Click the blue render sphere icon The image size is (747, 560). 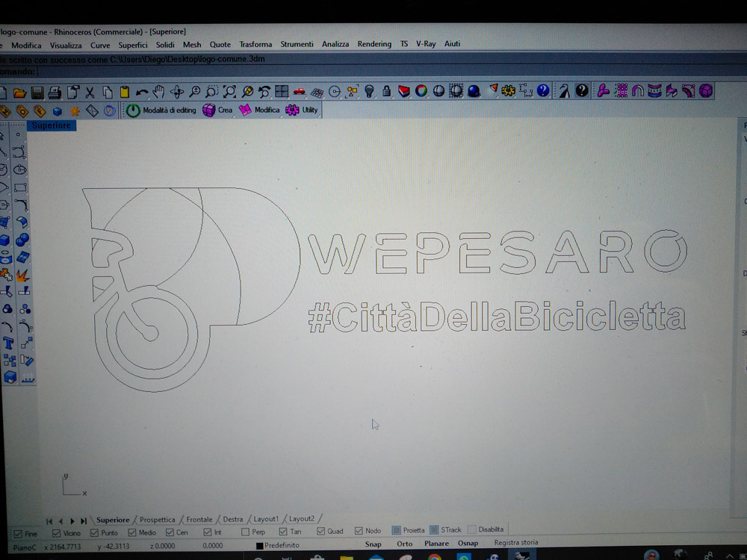point(474,90)
